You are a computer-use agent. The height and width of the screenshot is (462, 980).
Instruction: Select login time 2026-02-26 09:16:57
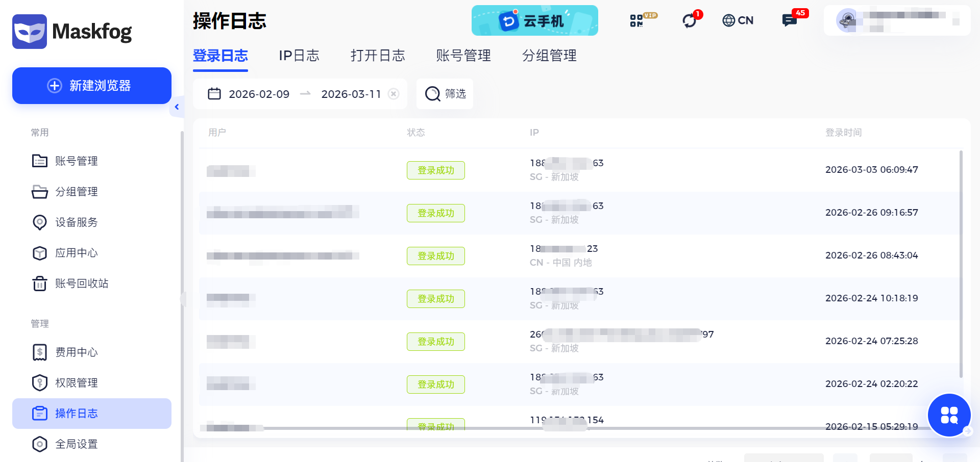point(872,213)
